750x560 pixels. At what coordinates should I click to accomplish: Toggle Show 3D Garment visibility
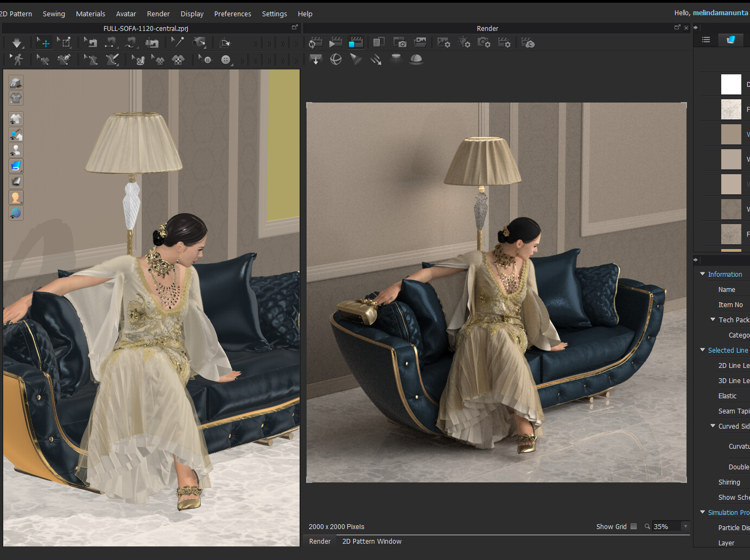(16, 118)
